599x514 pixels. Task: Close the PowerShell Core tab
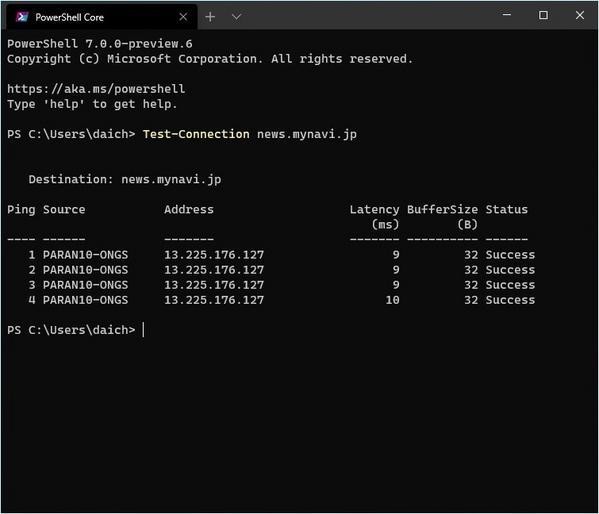(183, 17)
